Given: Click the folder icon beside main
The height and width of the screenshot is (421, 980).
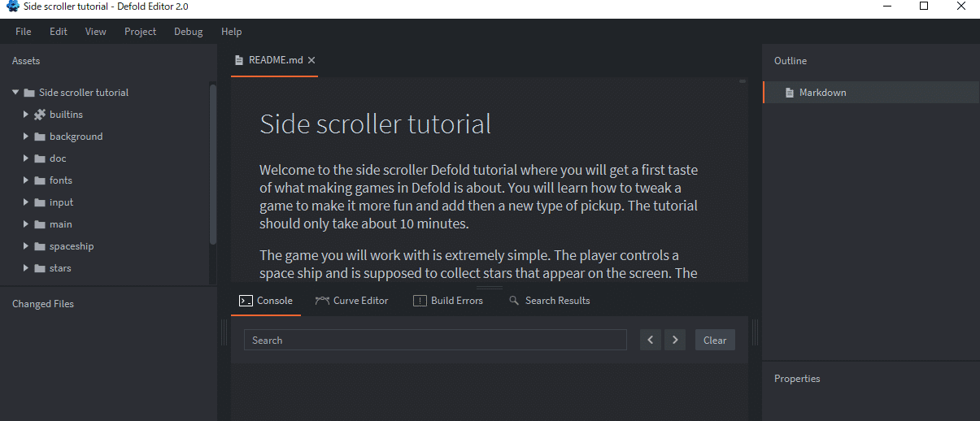Looking at the screenshot, I should click(x=39, y=224).
